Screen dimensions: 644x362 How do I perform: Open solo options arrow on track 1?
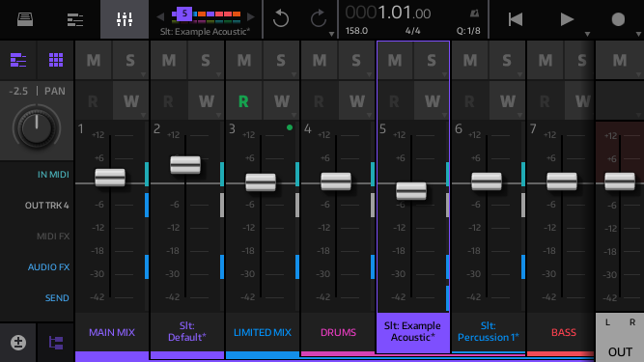pyautogui.click(x=143, y=74)
